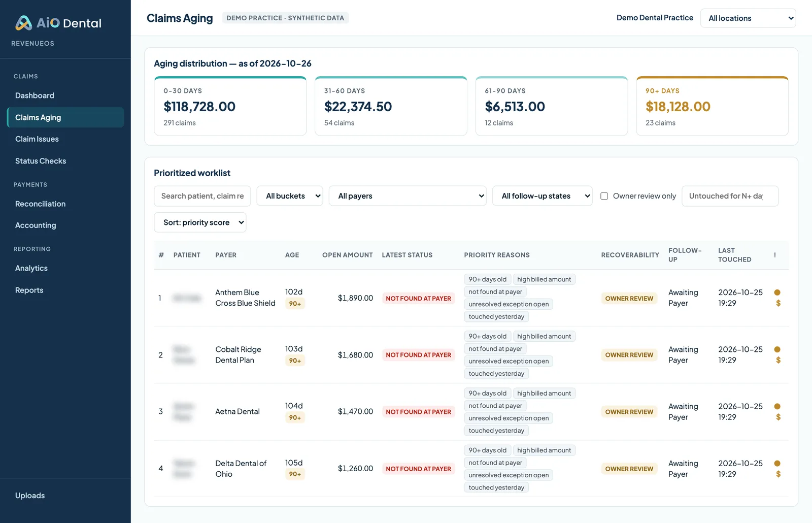Open the All buckets filter dropdown
This screenshot has width=812, height=523.
290,196
